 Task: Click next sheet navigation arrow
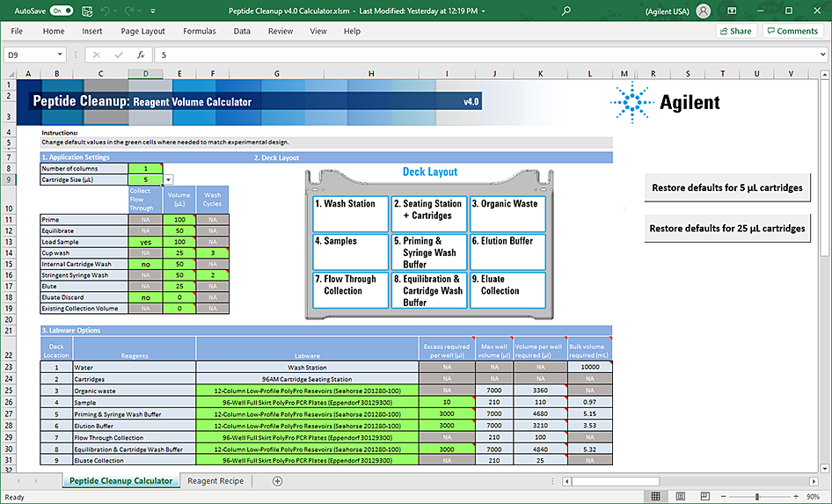(x=36, y=481)
